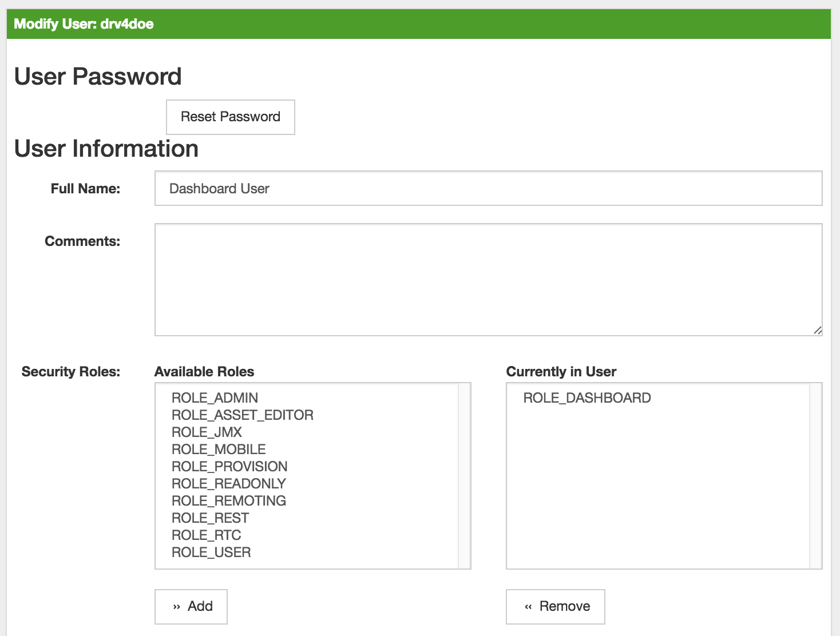
Task: Select ROLE_READONLY in Available Roles
Action: point(229,483)
